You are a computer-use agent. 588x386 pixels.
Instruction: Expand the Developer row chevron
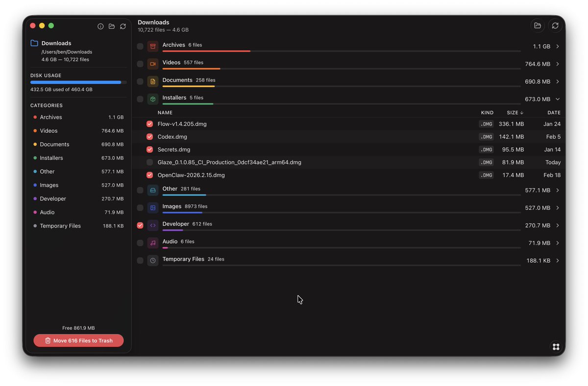[558, 226]
